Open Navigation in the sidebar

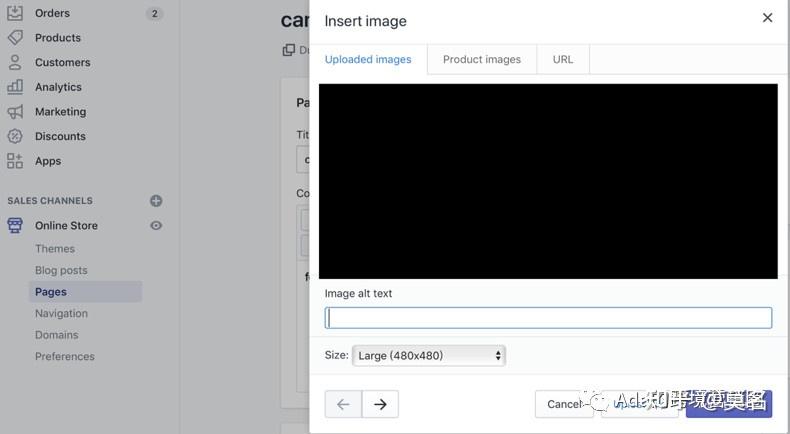61,313
